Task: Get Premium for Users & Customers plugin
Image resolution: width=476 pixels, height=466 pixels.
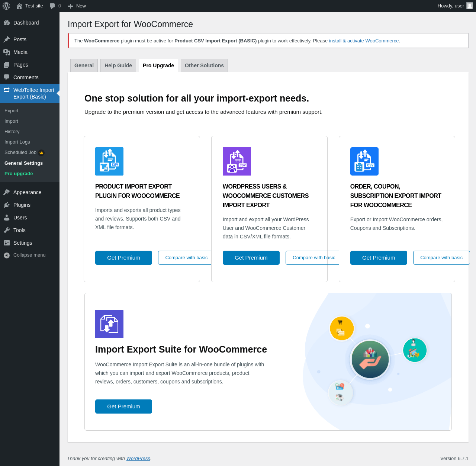Action: click(x=251, y=258)
